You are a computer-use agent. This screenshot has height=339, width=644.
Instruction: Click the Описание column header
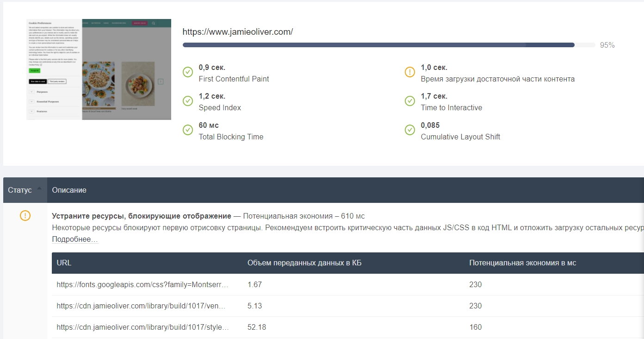pyautogui.click(x=69, y=190)
